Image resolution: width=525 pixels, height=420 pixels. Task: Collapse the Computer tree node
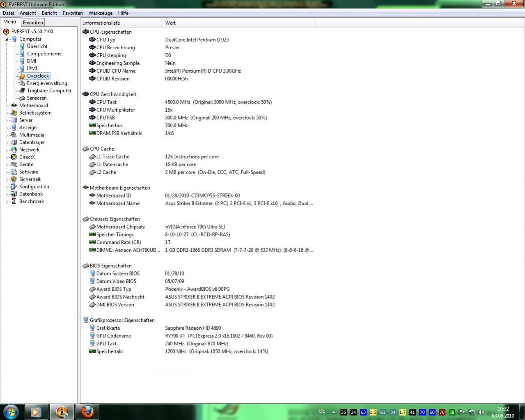pos(7,39)
